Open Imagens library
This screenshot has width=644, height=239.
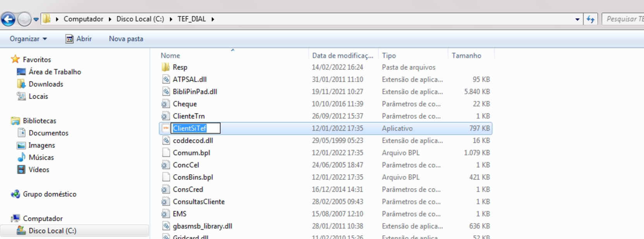pyautogui.click(x=41, y=145)
